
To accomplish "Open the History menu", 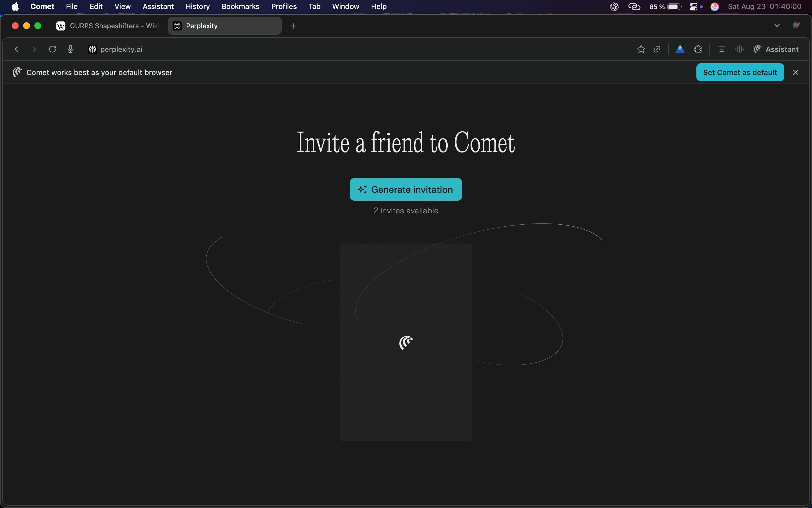I will point(198,6).
